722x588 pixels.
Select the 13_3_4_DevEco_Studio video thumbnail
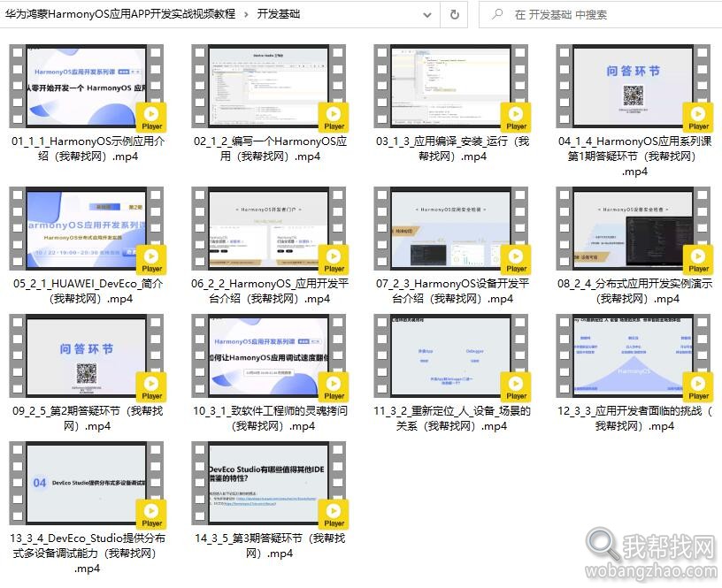pos(86,483)
